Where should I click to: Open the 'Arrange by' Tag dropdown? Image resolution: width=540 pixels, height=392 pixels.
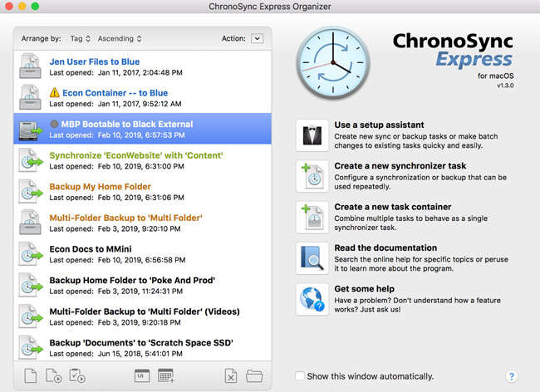click(81, 38)
